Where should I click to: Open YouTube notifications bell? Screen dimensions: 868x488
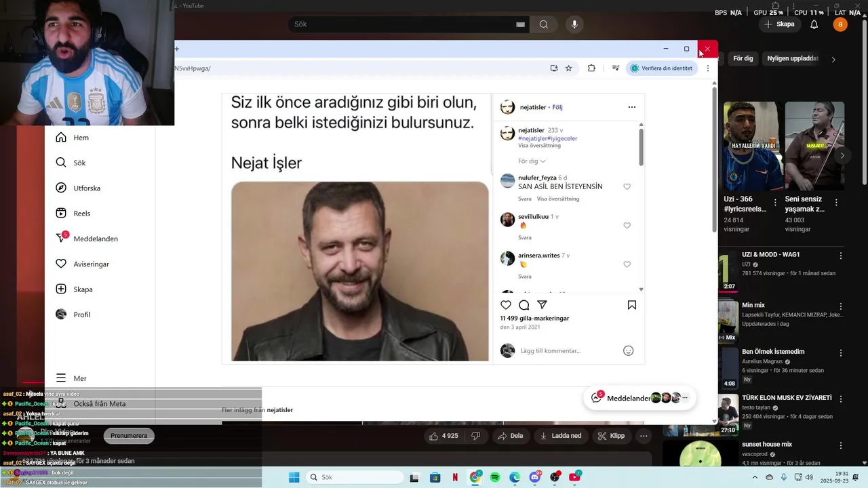click(814, 24)
